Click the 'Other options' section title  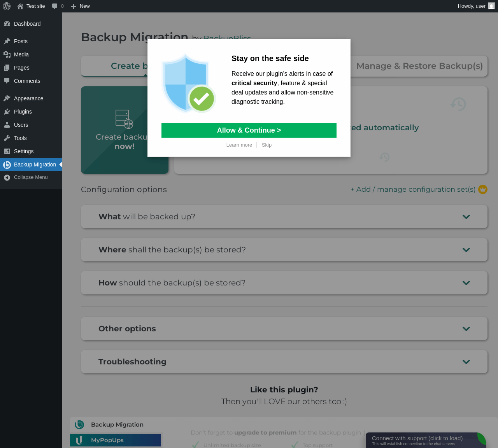point(127,329)
